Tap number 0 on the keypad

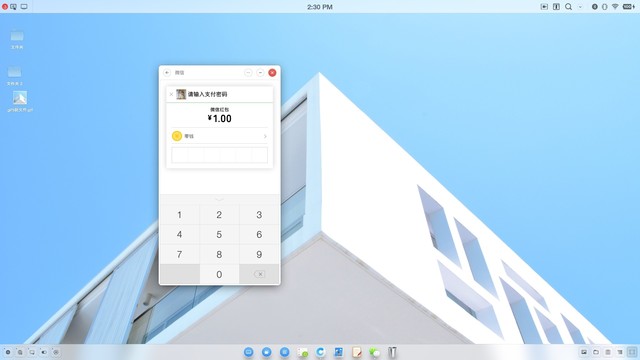tap(219, 274)
